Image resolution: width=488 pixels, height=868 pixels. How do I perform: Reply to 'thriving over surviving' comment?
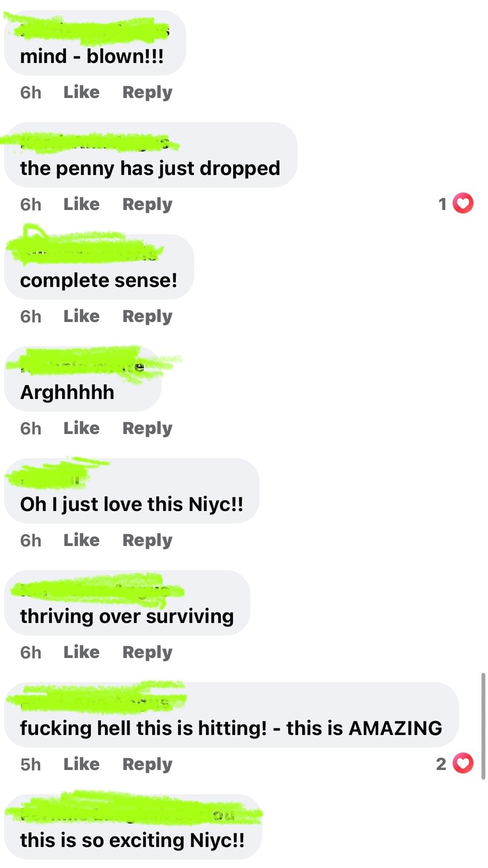point(147,653)
